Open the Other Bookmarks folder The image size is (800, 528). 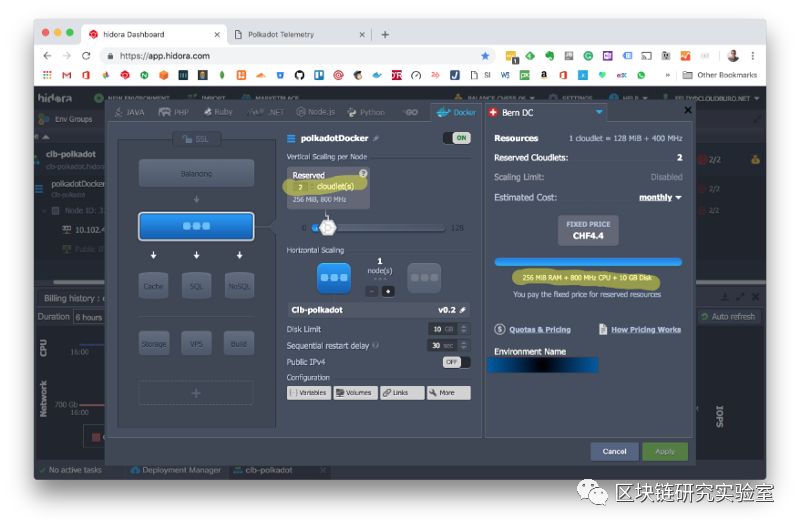(x=720, y=75)
